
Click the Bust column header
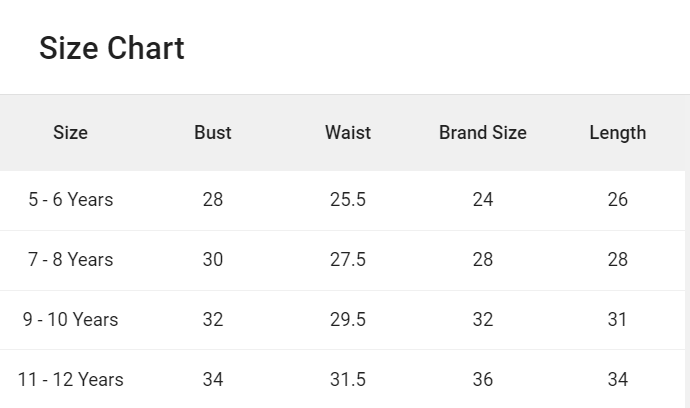[213, 133]
